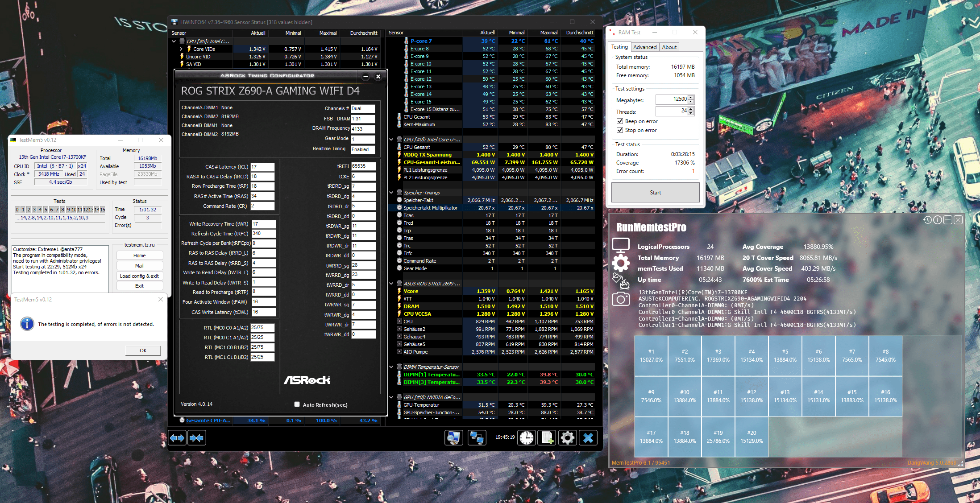Click RunMemtestPro camera screenshot icon

click(x=621, y=299)
